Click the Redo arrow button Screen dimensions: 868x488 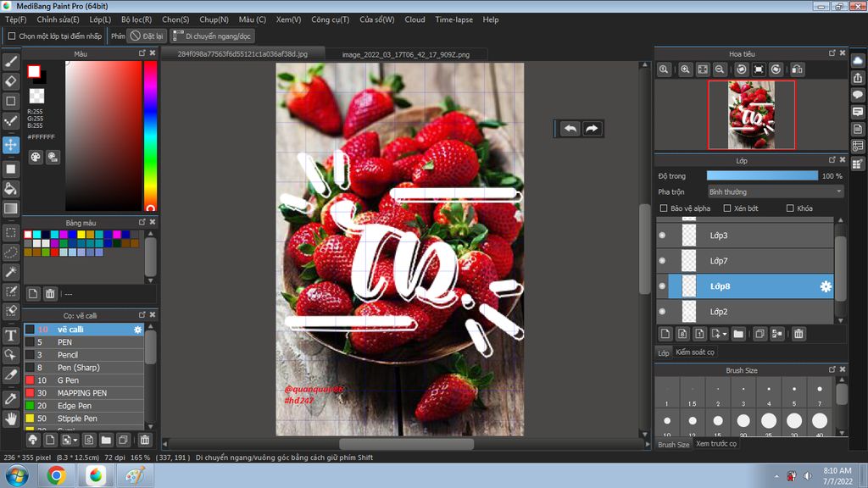592,129
